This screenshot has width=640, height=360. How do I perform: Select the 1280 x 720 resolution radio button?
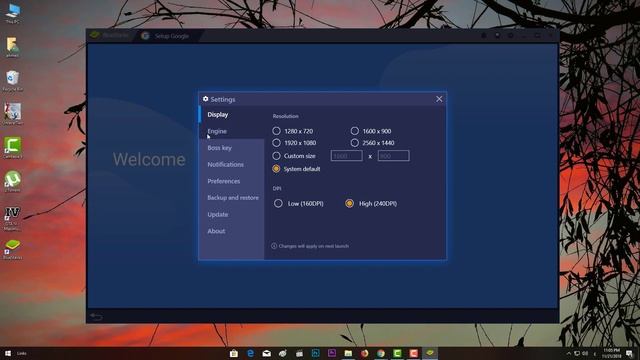point(276,131)
